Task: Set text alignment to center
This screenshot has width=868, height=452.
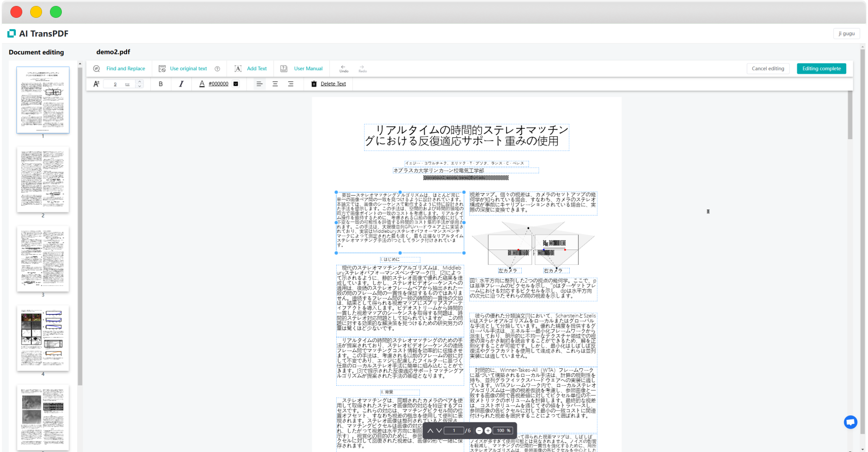Action: [x=275, y=84]
